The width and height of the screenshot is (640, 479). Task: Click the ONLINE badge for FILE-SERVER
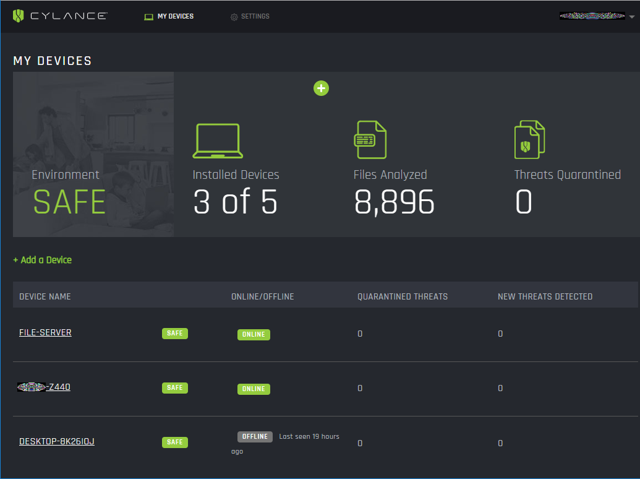(253, 335)
